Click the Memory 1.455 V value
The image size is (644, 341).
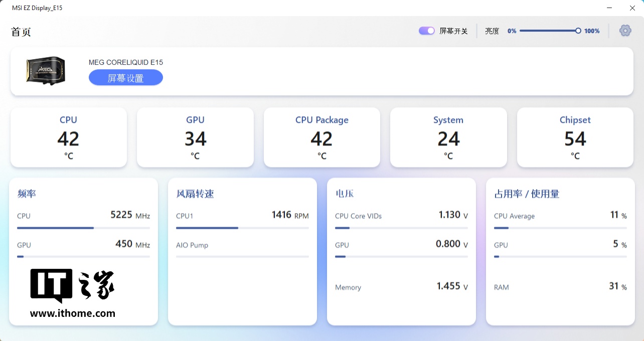(452, 286)
